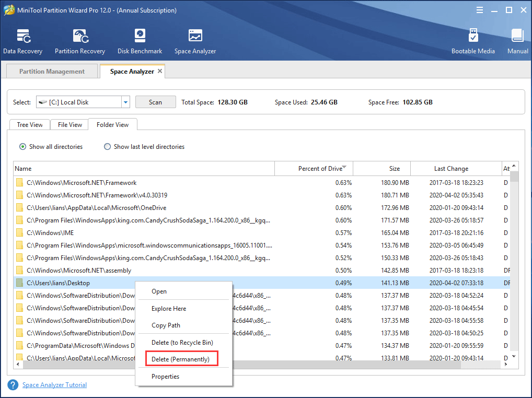The image size is (532, 398).
Task: Click the folder icon for C:\Users\lians\Desktop
Action: [x=20, y=283]
